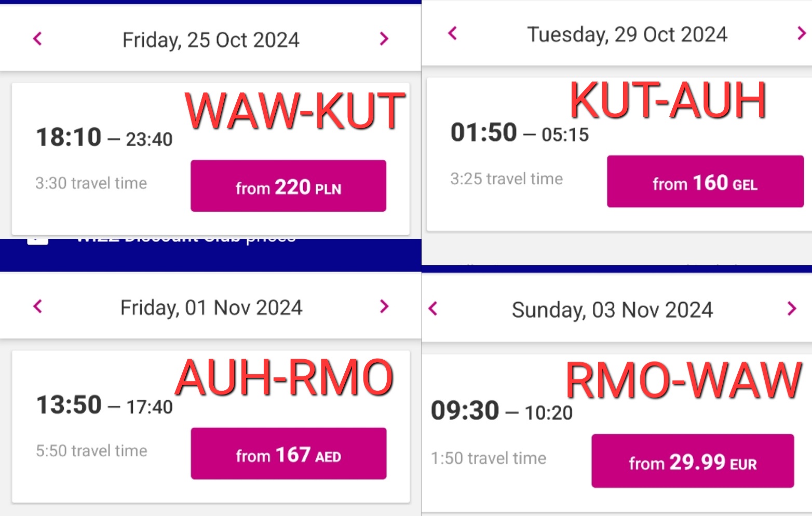Go to next day after Sunday 03 Nov
812x516 pixels.
tap(791, 308)
